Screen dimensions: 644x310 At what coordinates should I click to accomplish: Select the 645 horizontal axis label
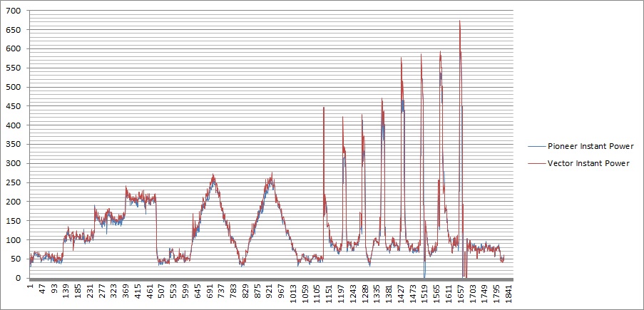198,291
